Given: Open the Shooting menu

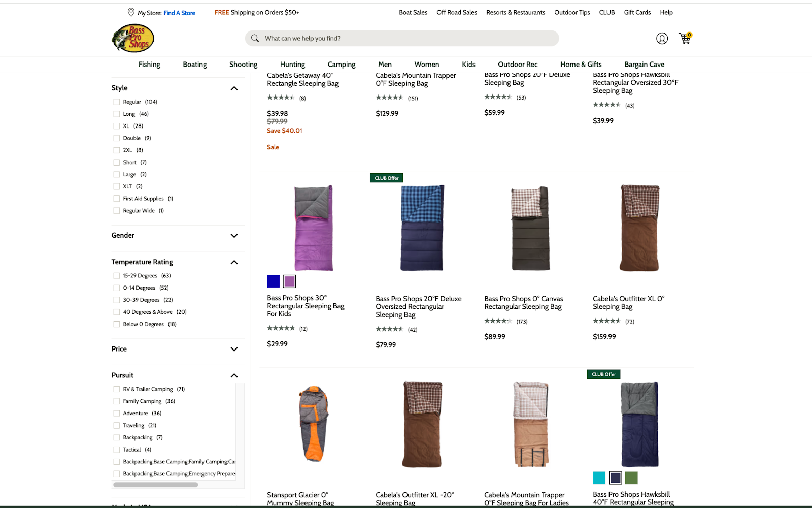Looking at the screenshot, I should click(244, 65).
